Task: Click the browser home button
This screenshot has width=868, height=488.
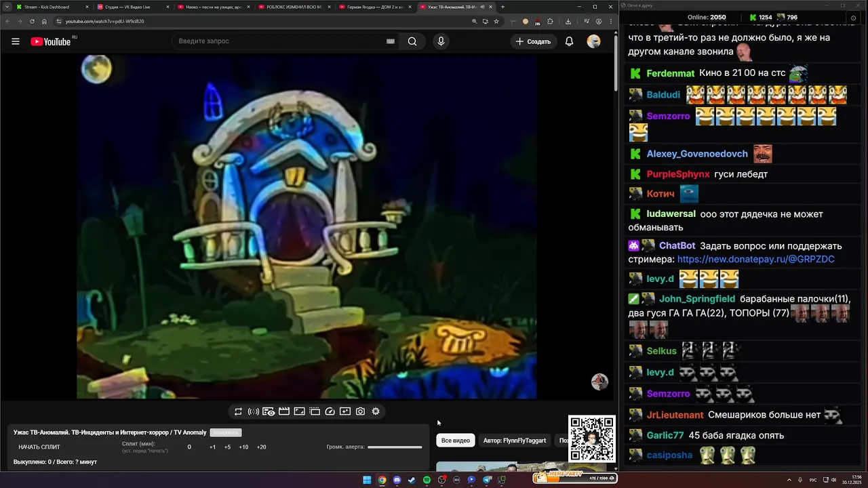Action: tap(44, 21)
